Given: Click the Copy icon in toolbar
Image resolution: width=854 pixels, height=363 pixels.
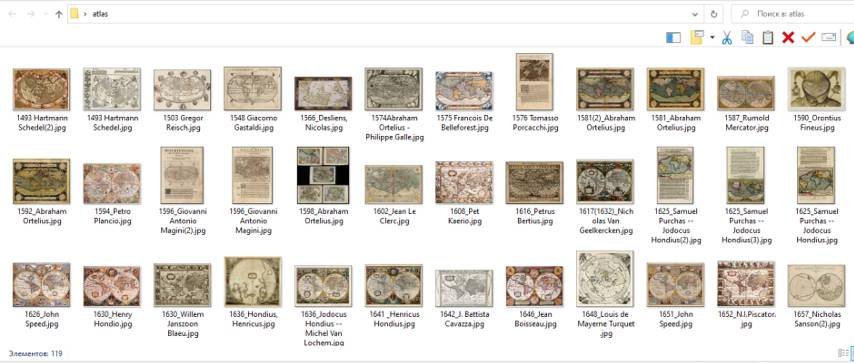Looking at the screenshot, I should [x=747, y=37].
